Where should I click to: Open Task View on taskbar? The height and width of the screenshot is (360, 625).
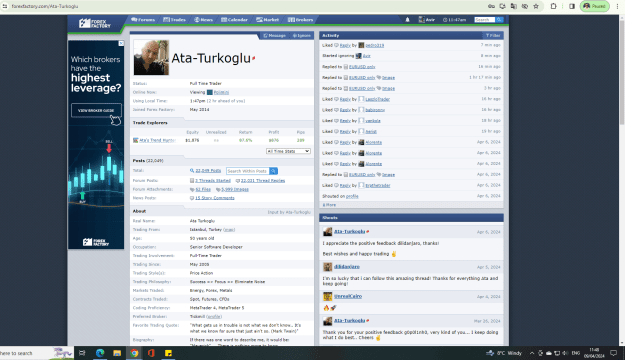82,353
